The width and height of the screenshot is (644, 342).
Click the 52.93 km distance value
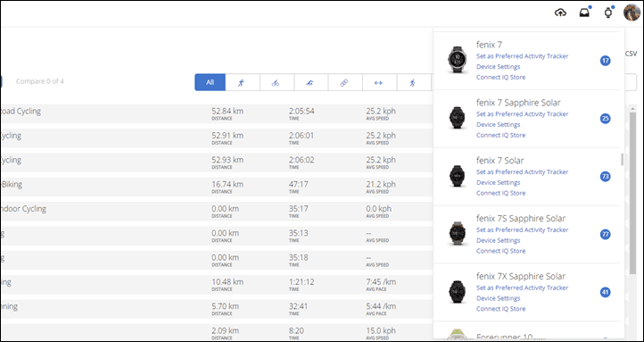[x=227, y=160]
